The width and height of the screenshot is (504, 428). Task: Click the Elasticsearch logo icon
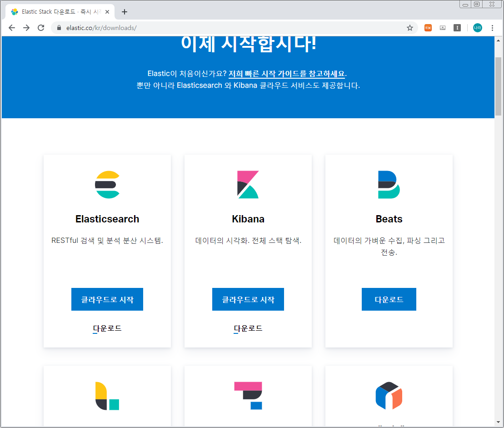coord(107,184)
